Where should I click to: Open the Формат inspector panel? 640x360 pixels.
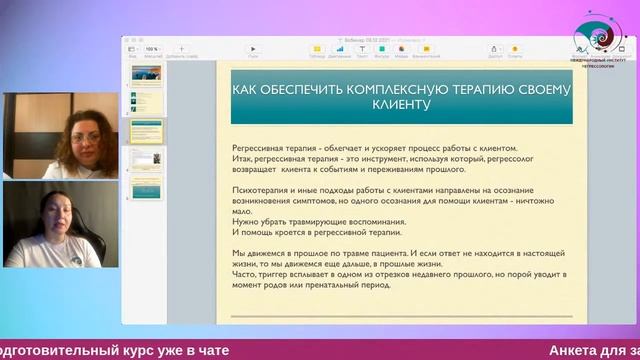point(580,50)
